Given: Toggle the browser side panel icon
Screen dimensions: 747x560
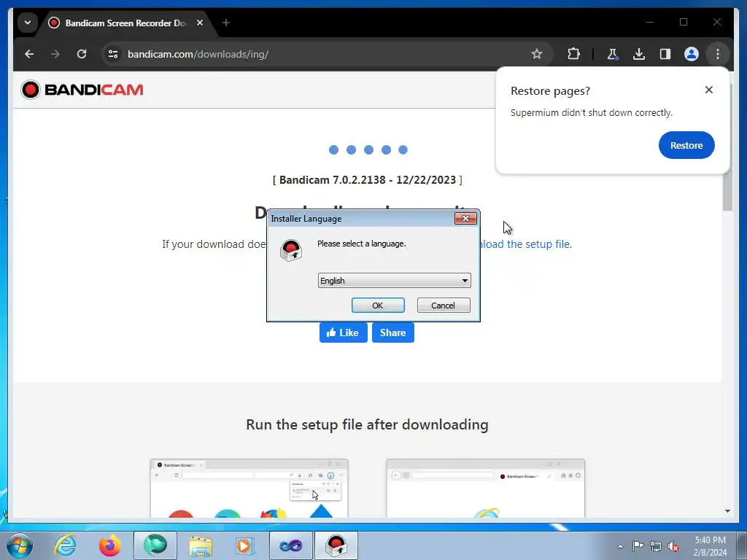Looking at the screenshot, I should [x=665, y=54].
